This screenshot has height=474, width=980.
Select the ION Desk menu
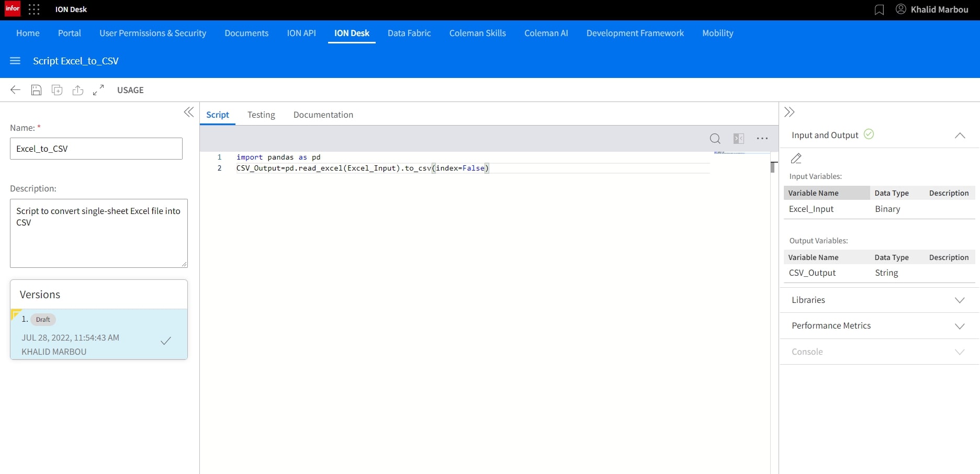[x=352, y=33]
